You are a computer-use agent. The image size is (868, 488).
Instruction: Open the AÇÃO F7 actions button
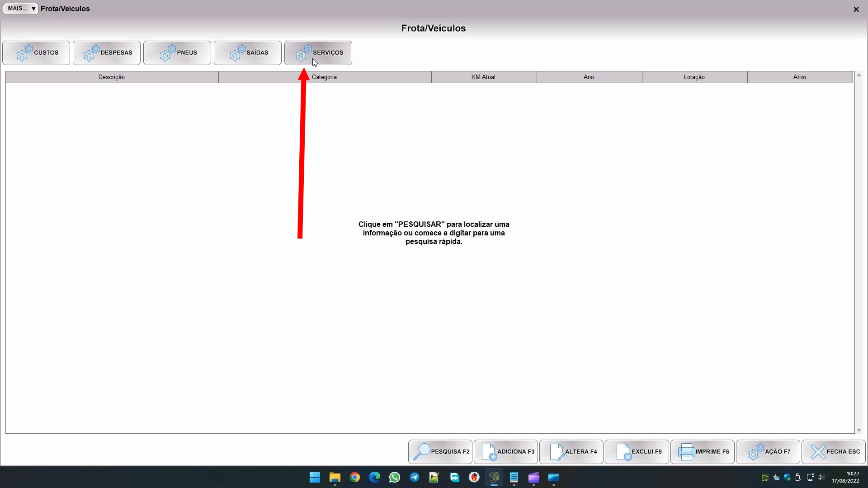pyautogui.click(x=768, y=452)
